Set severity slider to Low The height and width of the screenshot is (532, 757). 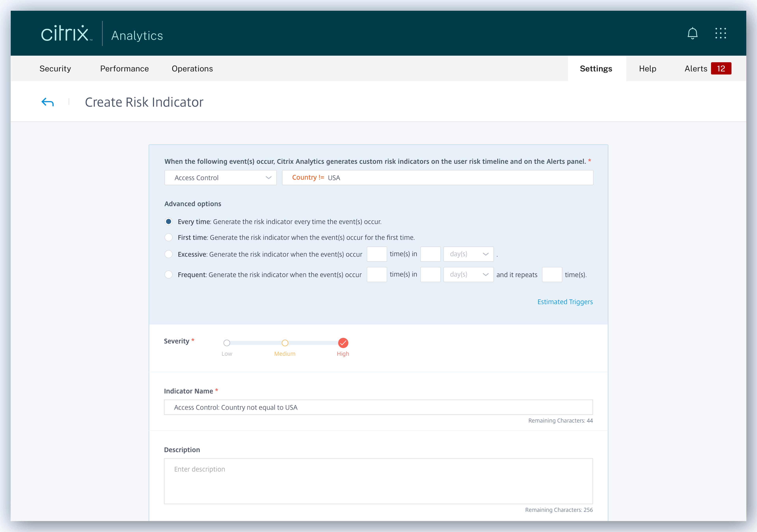click(x=227, y=343)
